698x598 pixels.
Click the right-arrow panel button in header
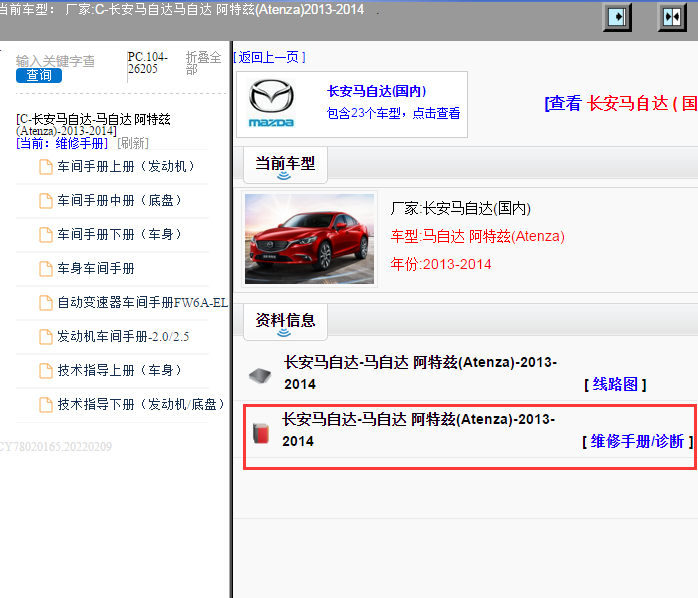[617, 17]
